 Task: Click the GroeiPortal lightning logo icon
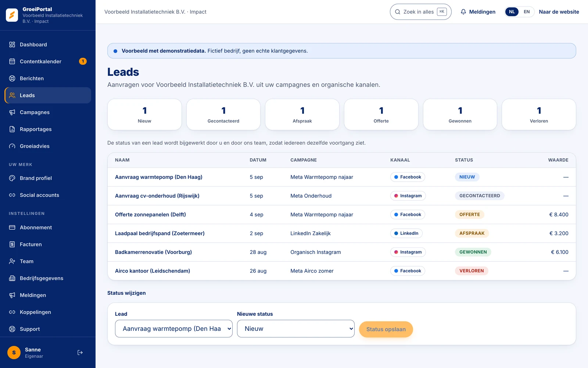pos(12,15)
